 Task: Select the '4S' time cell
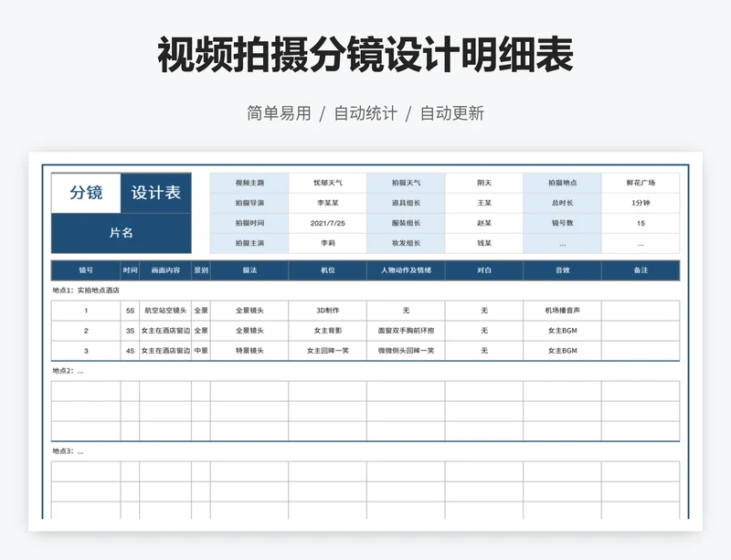pos(130,351)
